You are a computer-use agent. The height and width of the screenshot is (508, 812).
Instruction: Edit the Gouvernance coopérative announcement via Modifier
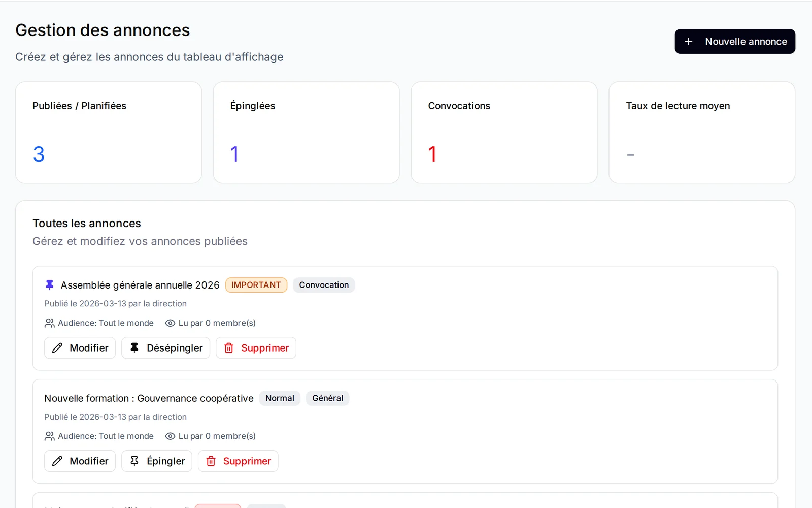(80, 461)
